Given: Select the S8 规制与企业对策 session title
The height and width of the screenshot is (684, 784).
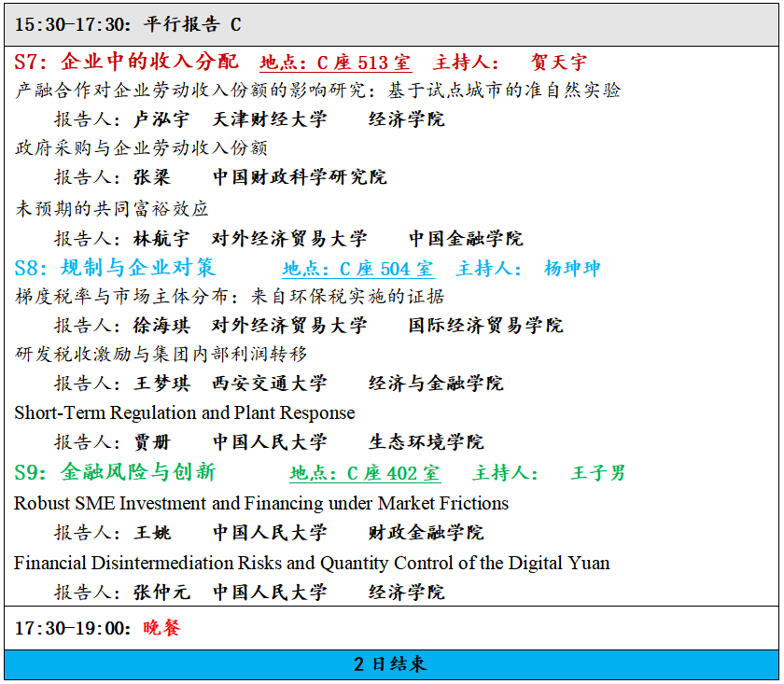Looking at the screenshot, I should (115, 268).
